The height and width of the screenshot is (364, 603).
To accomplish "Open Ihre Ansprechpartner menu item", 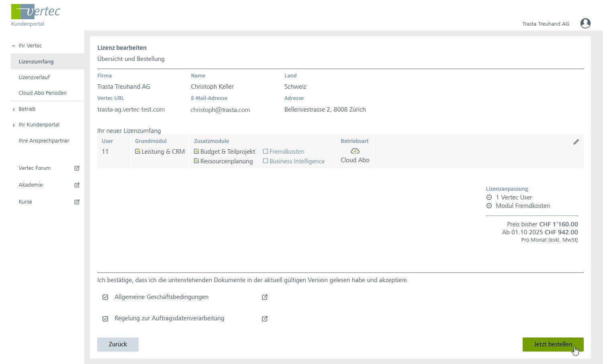I will [x=44, y=140].
